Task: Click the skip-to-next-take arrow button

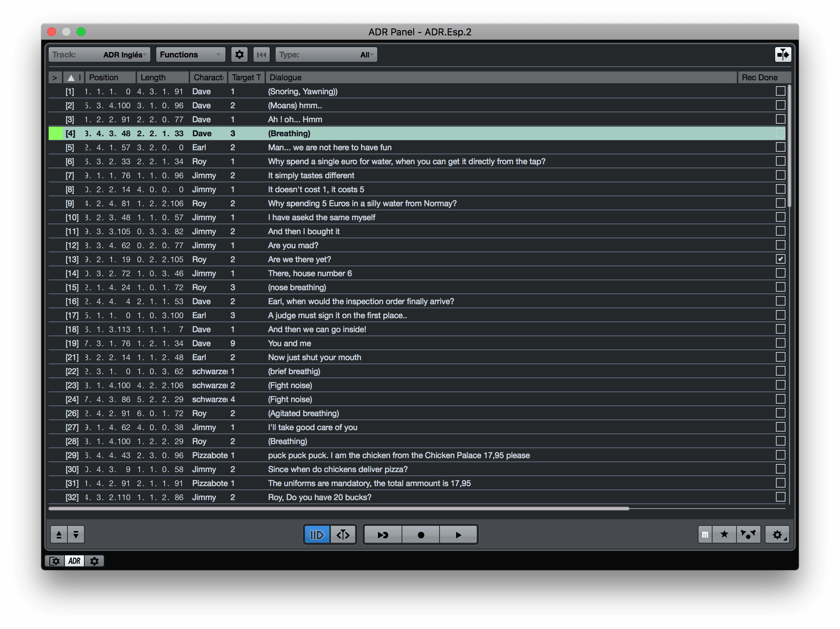Action: pyautogui.click(x=383, y=534)
